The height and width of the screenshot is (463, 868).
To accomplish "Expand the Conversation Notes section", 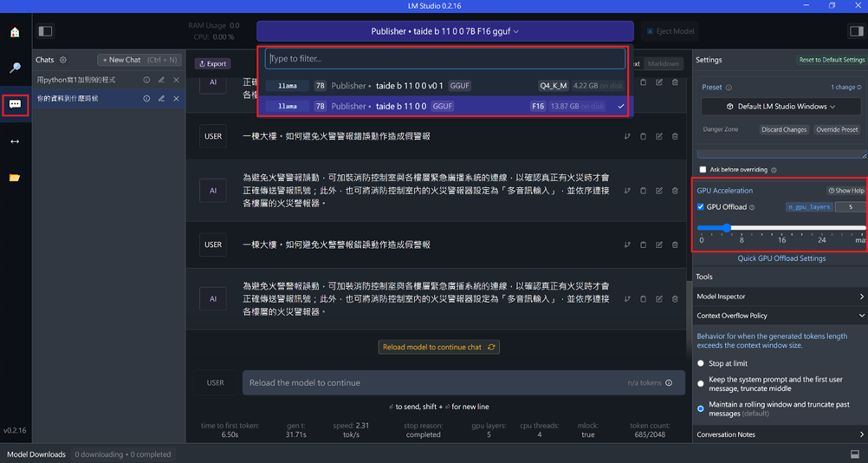I will 780,434.
